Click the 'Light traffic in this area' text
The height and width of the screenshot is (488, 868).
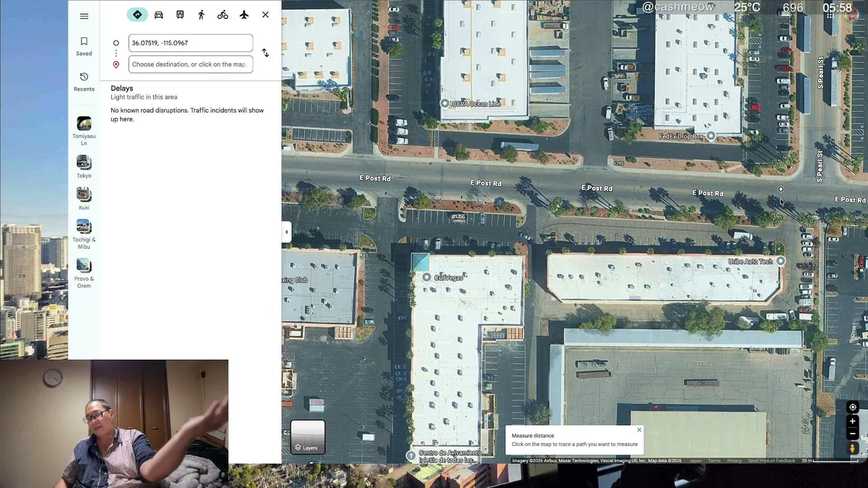pyautogui.click(x=144, y=97)
